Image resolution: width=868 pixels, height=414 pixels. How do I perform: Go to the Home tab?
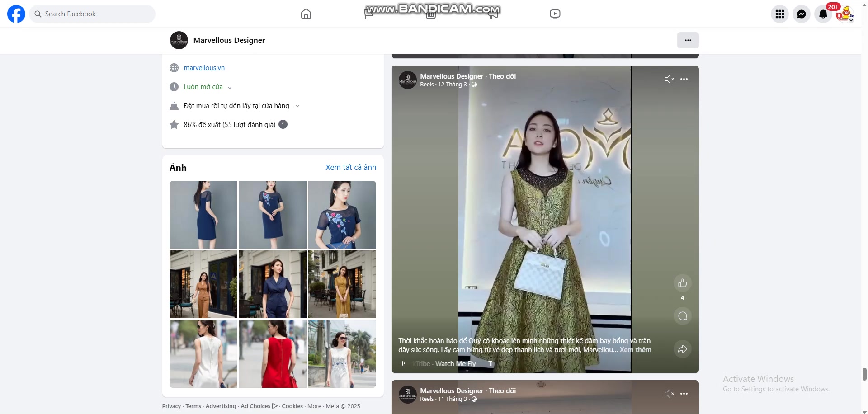click(306, 14)
